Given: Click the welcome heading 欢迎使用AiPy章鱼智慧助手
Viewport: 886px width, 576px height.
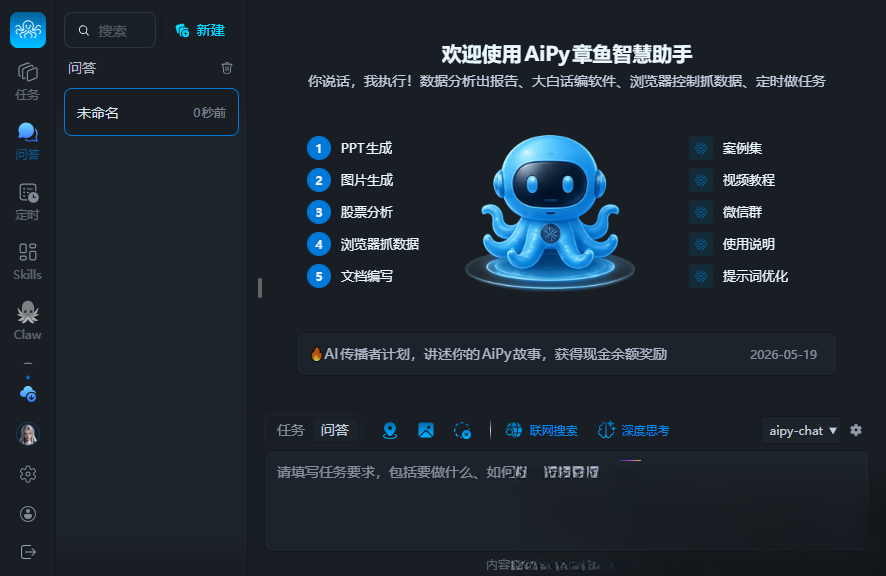Looking at the screenshot, I should (567, 54).
